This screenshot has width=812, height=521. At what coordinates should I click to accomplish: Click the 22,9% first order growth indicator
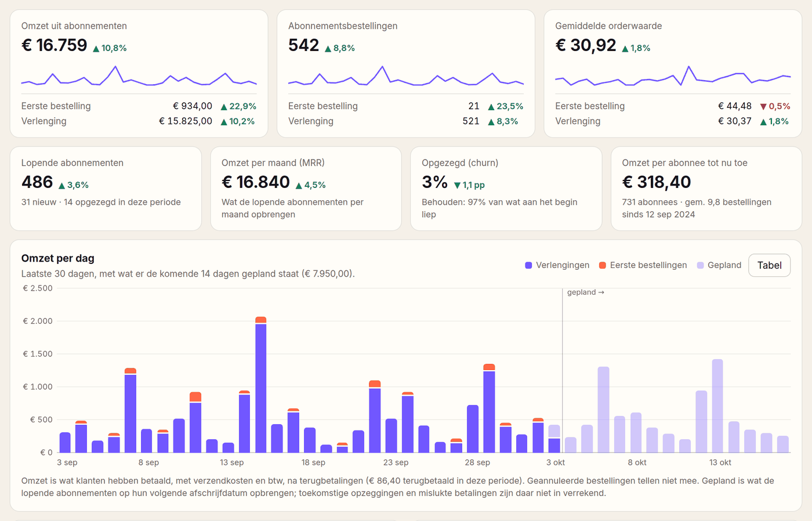pos(238,106)
